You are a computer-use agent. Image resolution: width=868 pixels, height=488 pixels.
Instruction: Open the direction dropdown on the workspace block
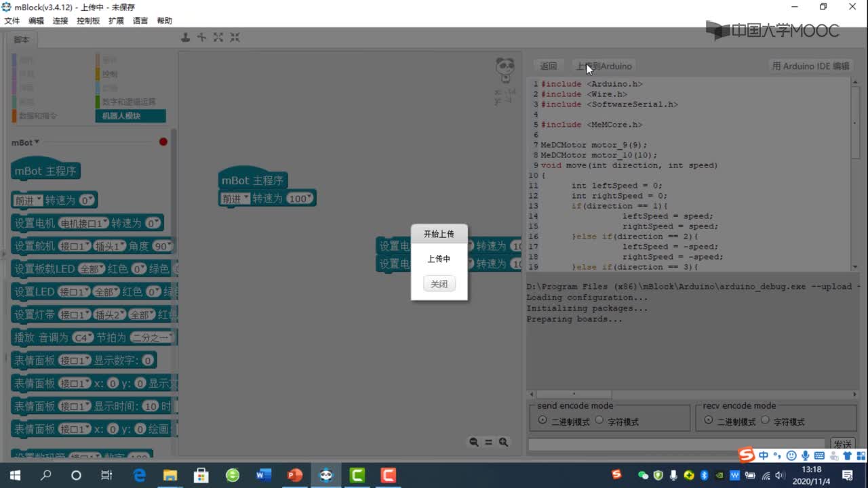(x=234, y=199)
